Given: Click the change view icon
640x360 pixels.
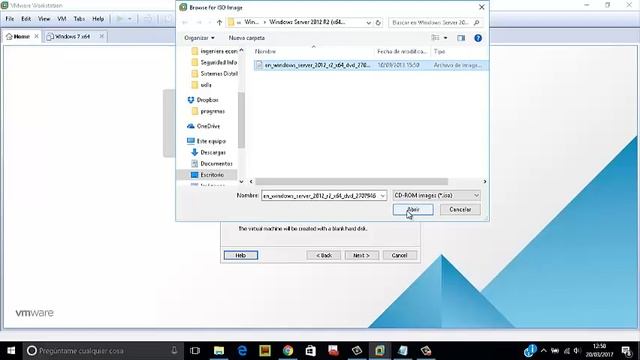Looking at the screenshot, I should coord(436,38).
